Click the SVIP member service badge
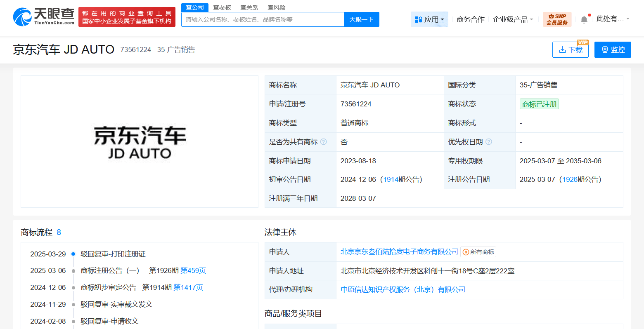Screen dimensions: 644x329 point(557,19)
